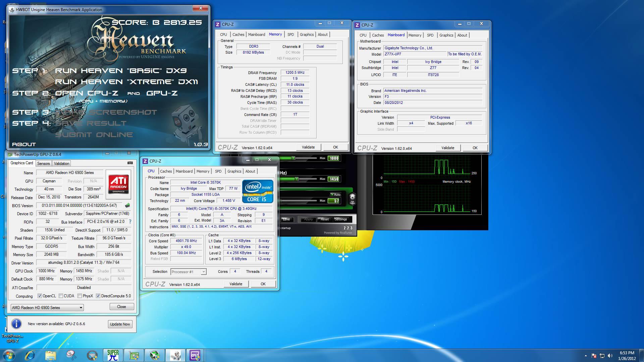This screenshot has height=362, width=644.
Task: Launch Internet Explorer from the taskbar
Action: [30, 355]
